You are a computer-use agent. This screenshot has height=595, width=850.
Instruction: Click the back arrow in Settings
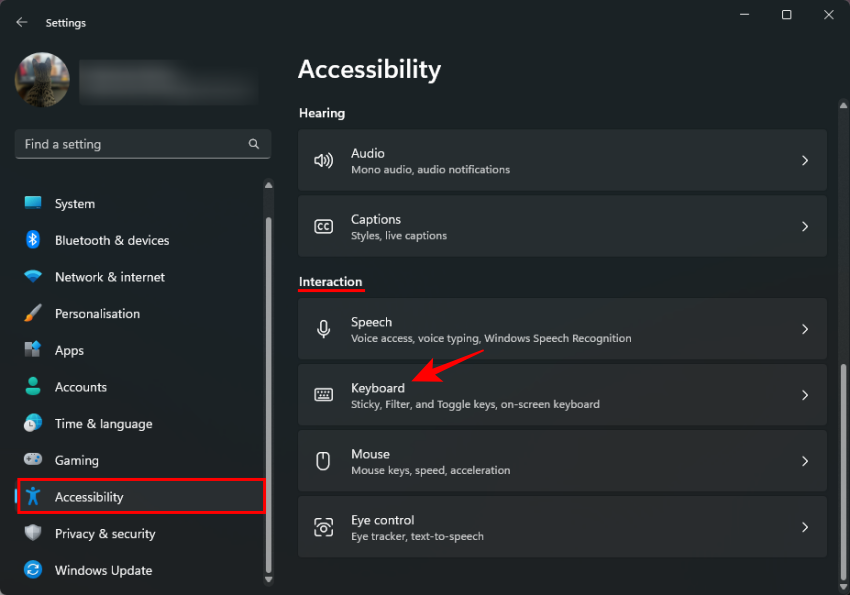22,22
